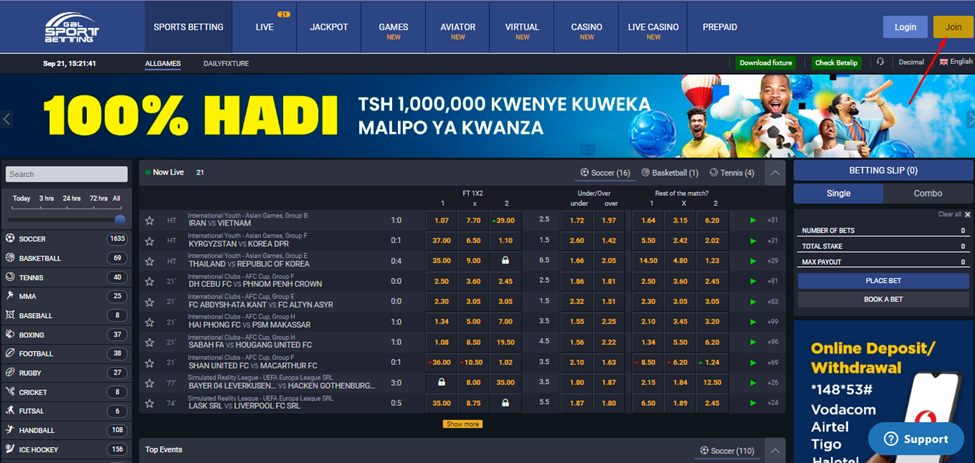Click the MMA icon in sidebar

(x=10, y=296)
